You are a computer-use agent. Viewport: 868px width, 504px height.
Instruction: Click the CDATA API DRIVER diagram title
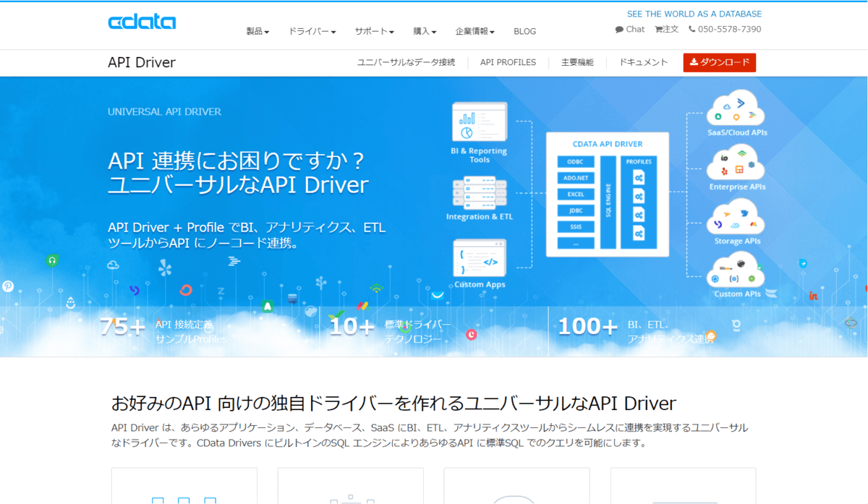608,144
